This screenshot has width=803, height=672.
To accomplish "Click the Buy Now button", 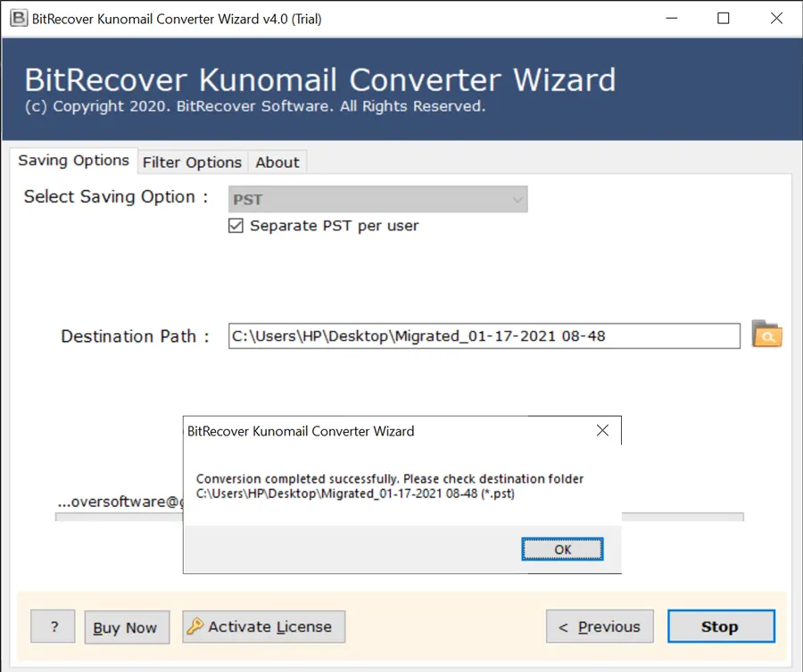I will pyautogui.click(x=127, y=627).
